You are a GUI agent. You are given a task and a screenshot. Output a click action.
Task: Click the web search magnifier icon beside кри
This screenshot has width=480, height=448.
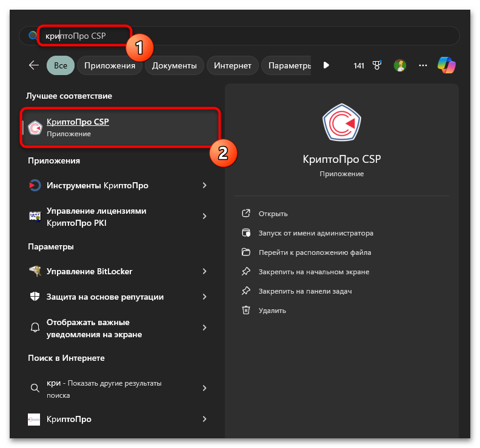click(35, 388)
